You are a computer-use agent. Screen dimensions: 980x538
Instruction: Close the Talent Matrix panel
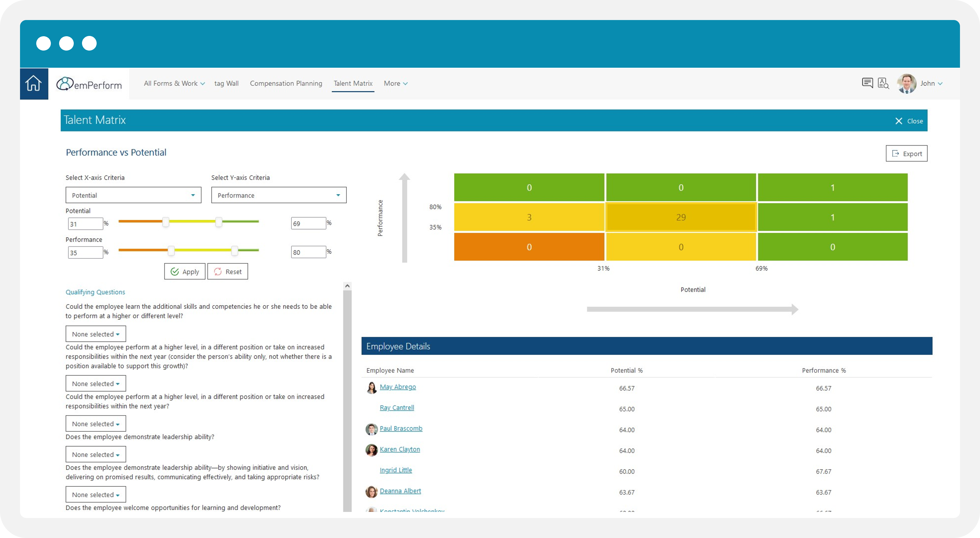pyautogui.click(x=908, y=121)
